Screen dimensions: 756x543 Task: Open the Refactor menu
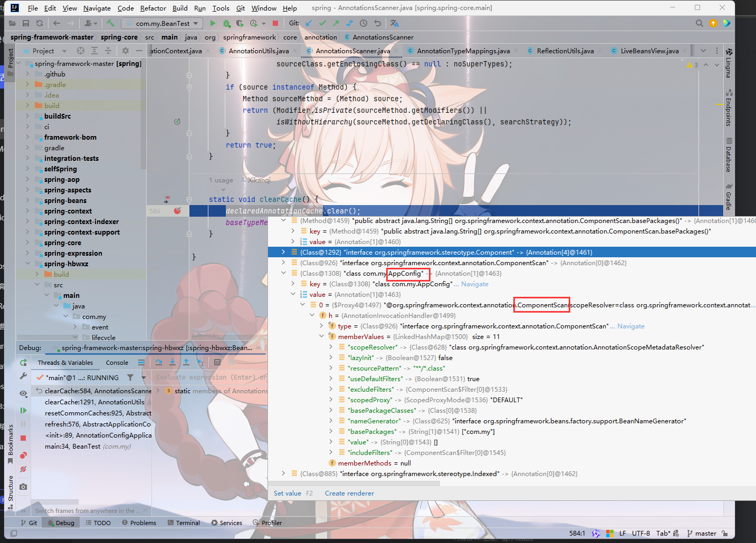pyautogui.click(x=153, y=8)
